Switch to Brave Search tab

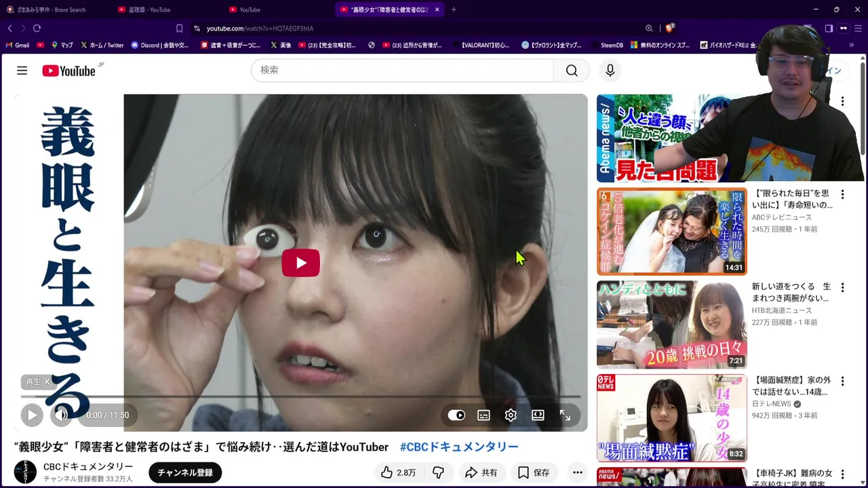click(51, 9)
